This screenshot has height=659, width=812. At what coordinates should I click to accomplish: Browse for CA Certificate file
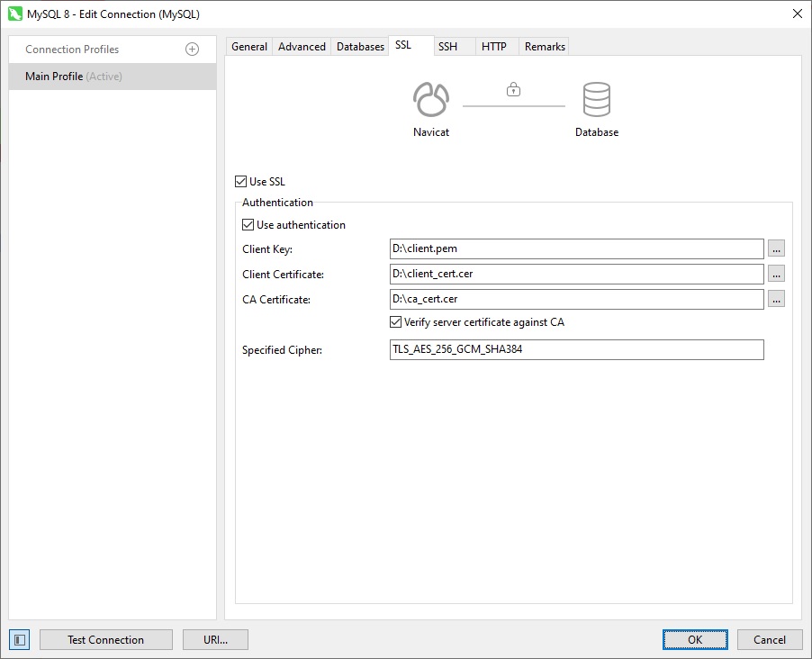[x=776, y=299]
